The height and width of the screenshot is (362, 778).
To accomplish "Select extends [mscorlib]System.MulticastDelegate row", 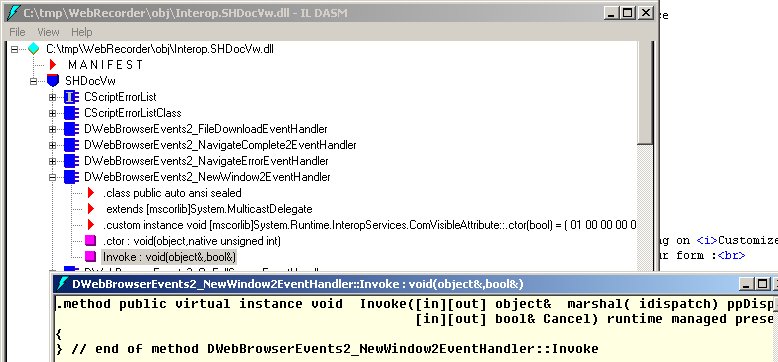I will (209, 209).
